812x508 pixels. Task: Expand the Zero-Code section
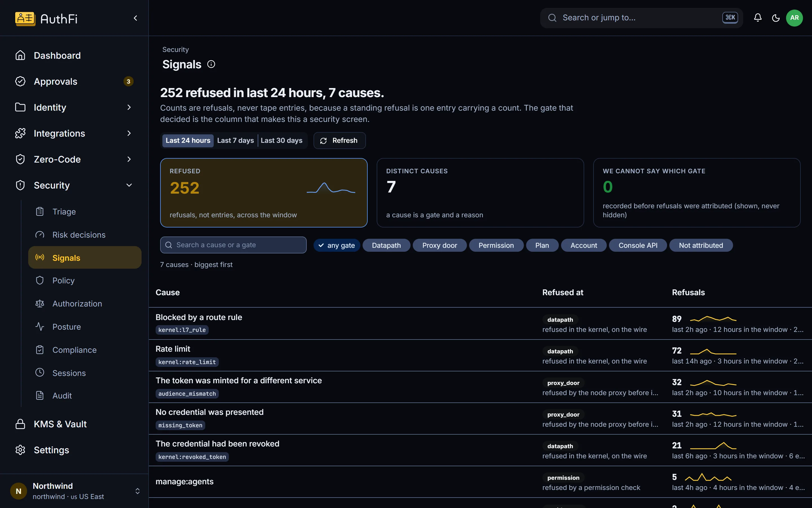(74, 159)
